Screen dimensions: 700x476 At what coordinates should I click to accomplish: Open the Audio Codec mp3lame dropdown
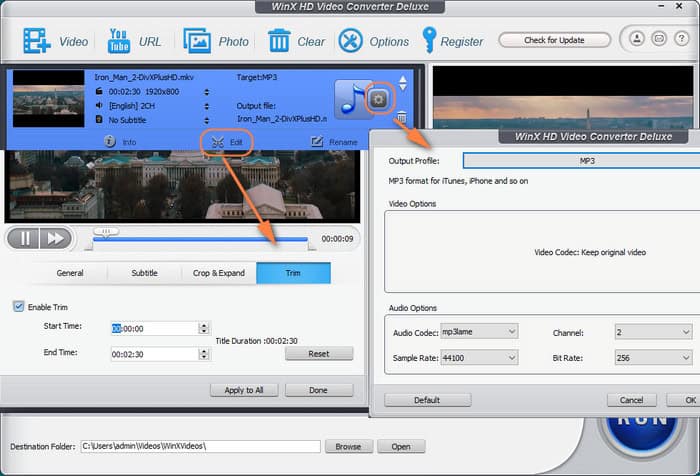(479, 332)
